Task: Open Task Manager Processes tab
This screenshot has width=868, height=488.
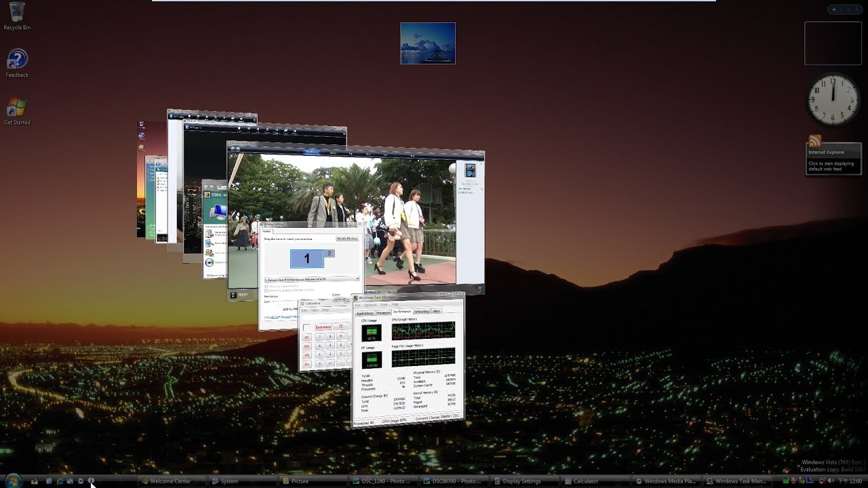Action: click(x=384, y=312)
